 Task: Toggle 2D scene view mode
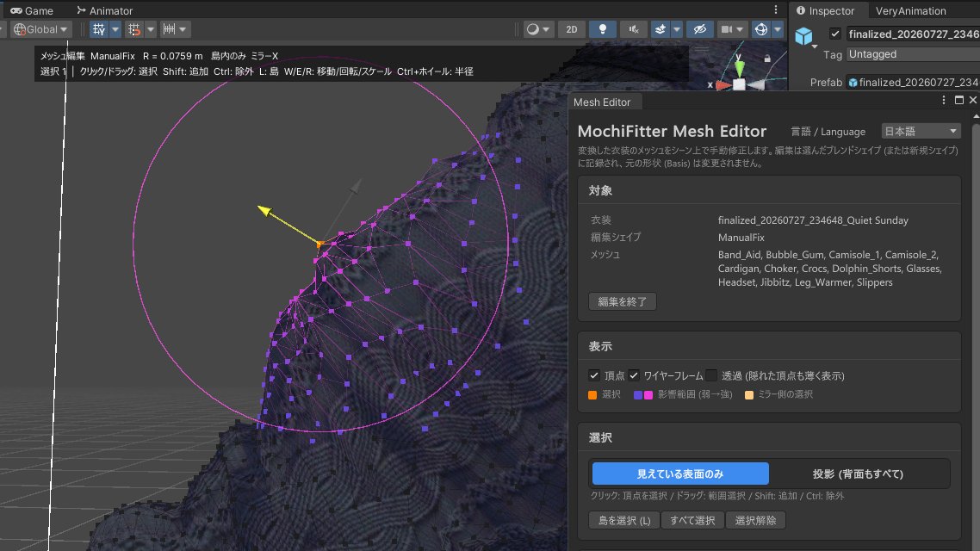(571, 29)
